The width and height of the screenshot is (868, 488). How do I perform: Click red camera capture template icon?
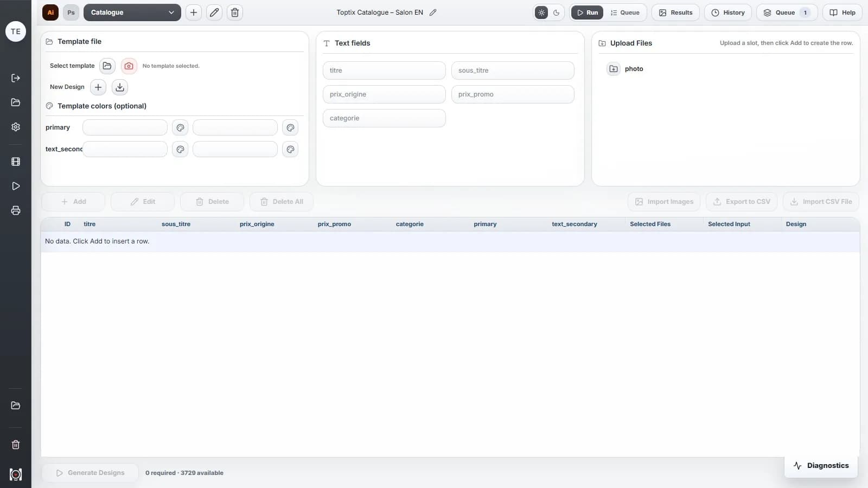coord(129,66)
